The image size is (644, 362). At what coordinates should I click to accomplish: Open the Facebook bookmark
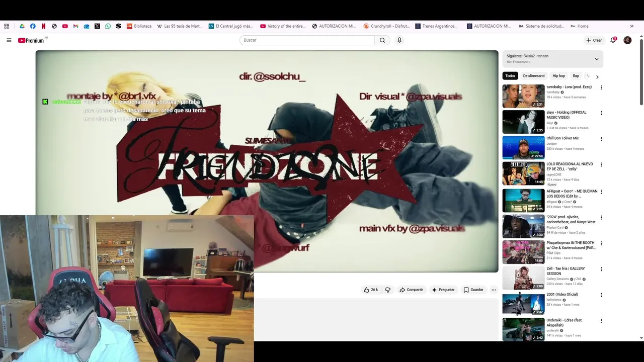click(33, 26)
